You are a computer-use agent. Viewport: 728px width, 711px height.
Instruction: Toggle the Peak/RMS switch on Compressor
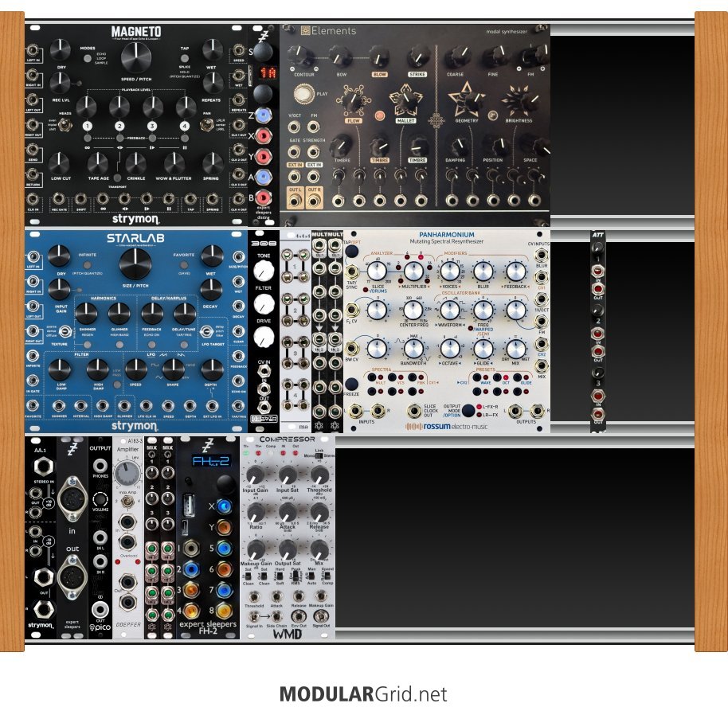point(296,576)
